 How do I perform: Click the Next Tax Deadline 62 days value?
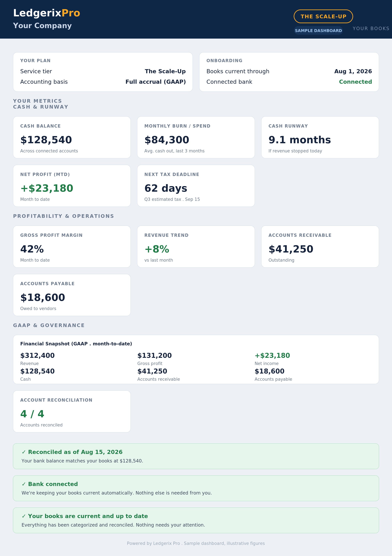click(166, 188)
